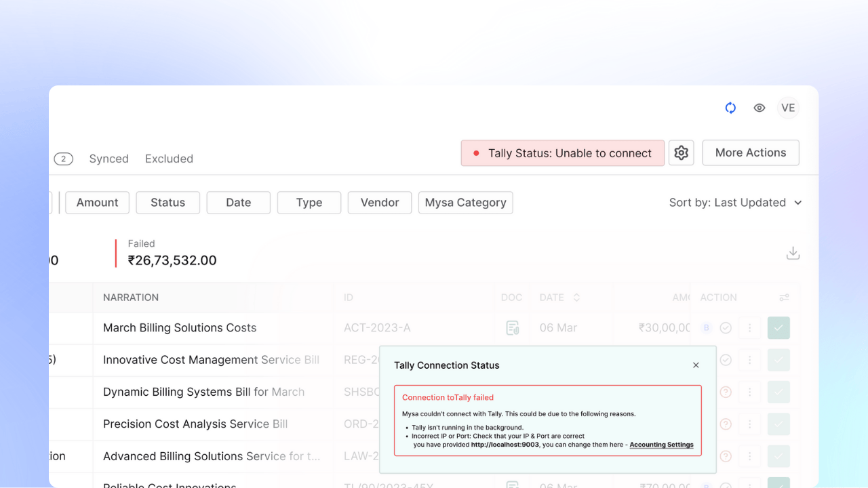The width and height of the screenshot is (868, 488).
Task: Open the Type filter
Action: click(309, 203)
